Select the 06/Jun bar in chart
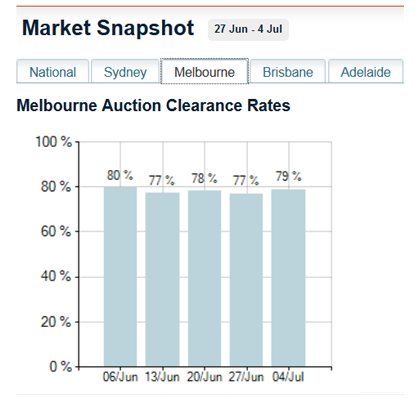This screenshot has height=410, width=415. pos(120,277)
